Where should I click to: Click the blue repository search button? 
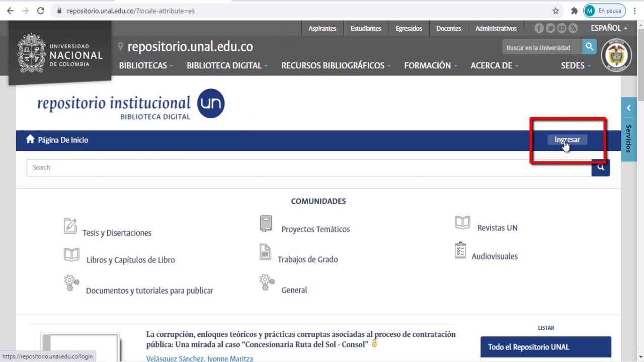coord(601,167)
